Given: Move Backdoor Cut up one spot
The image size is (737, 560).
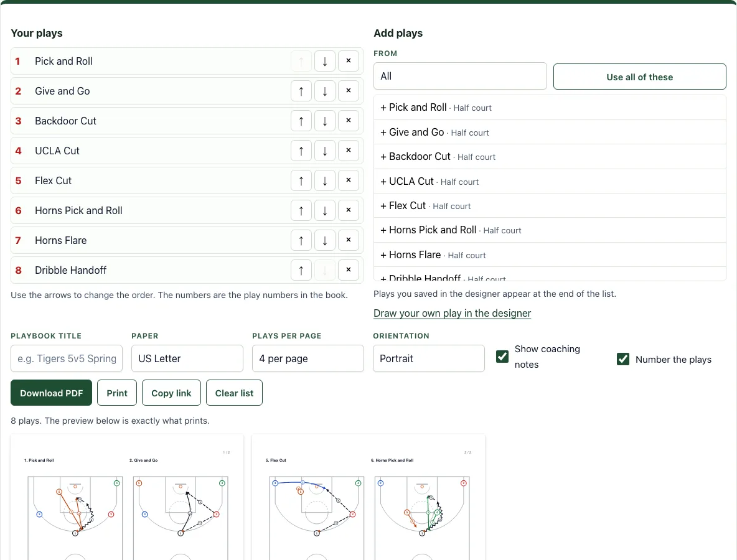Looking at the screenshot, I should tap(301, 121).
